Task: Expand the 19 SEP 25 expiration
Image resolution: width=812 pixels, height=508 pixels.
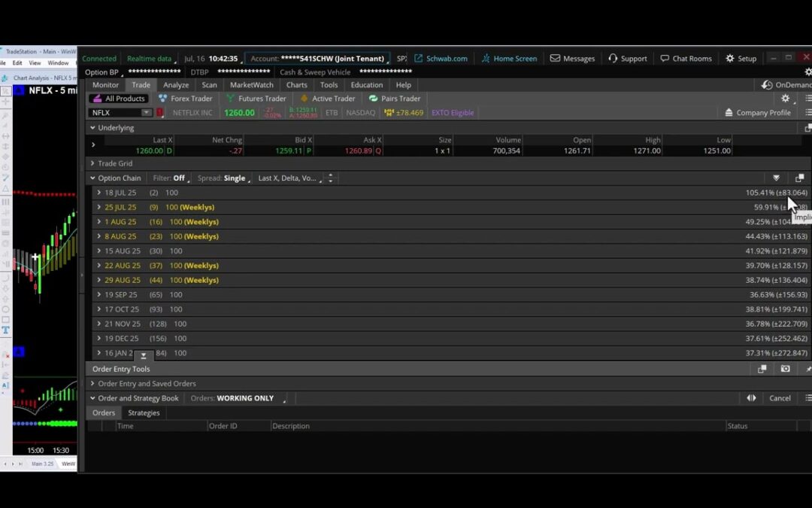Action: pyautogui.click(x=99, y=294)
